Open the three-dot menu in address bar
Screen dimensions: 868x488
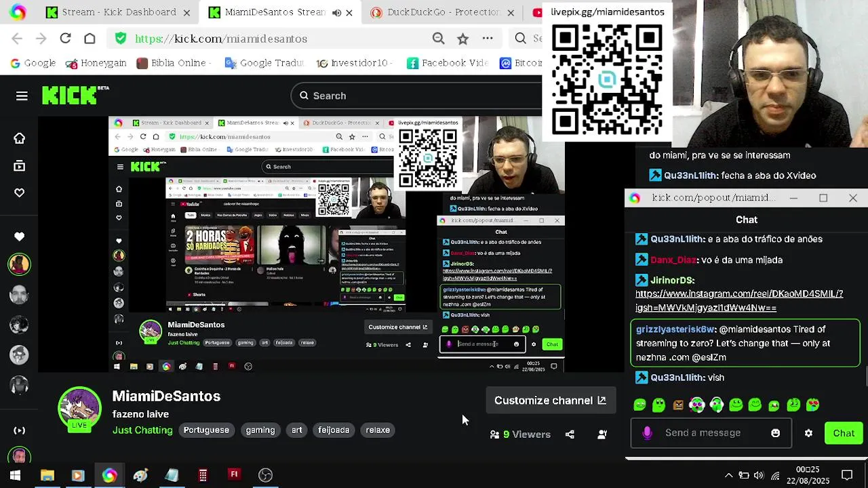(x=488, y=39)
